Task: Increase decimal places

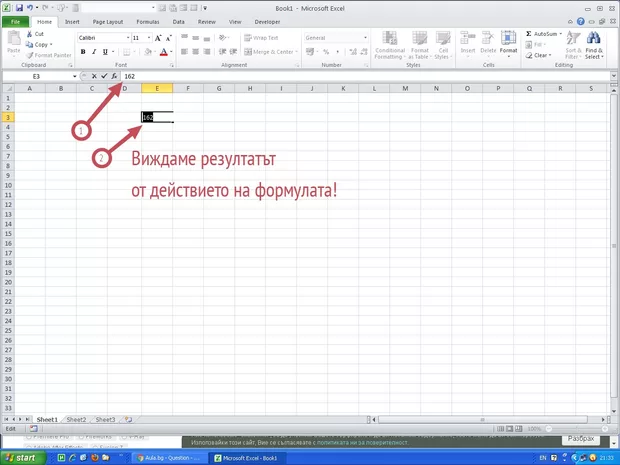Action: 353,52
